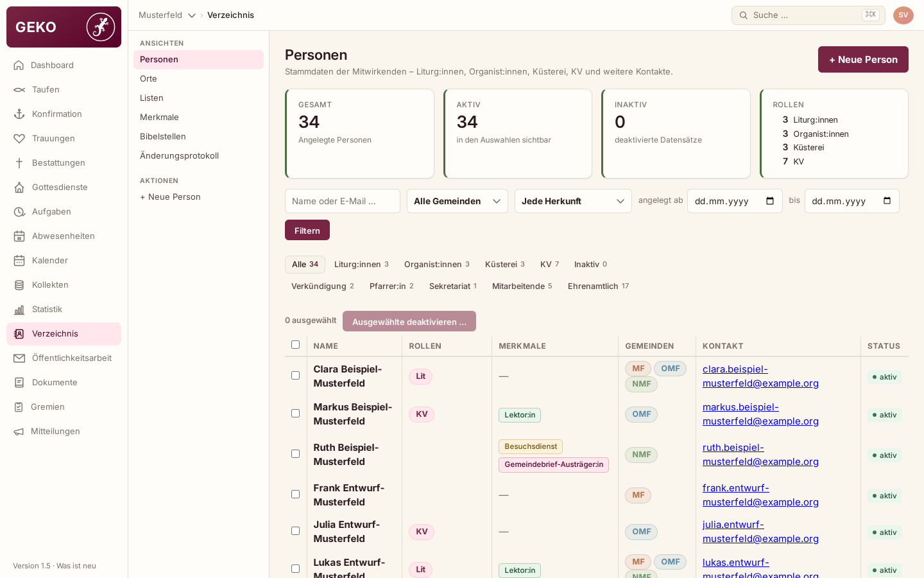Screen dimensions: 924x578
Task: Open date picker in 'bis' field
Action: 887,201
